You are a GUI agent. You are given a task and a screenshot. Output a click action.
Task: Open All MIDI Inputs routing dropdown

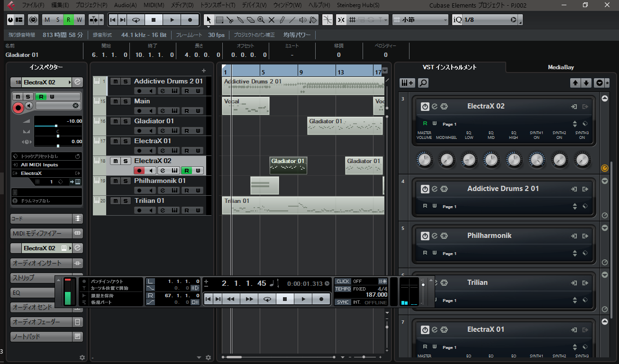click(46, 165)
